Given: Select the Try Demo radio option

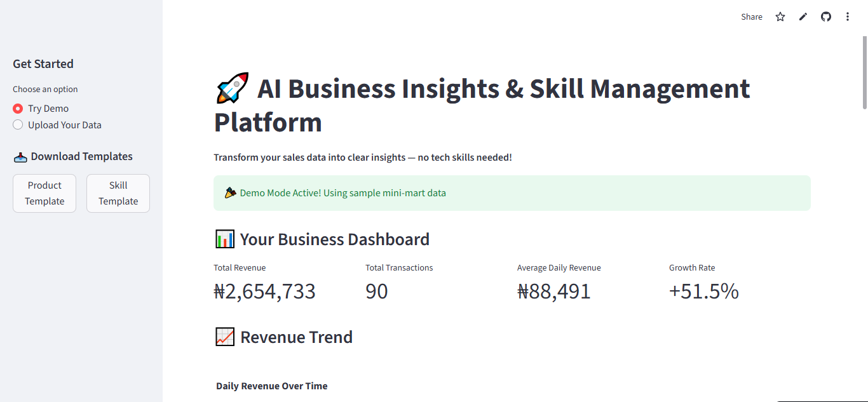Looking at the screenshot, I should point(18,109).
